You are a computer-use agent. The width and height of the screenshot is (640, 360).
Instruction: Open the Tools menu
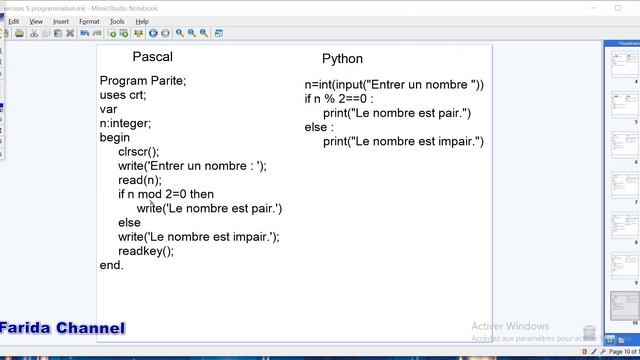coord(117,21)
